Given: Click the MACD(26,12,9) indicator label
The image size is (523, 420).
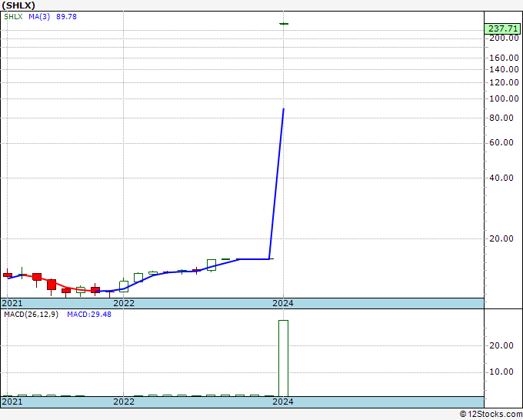Looking at the screenshot, I should 32,315.
